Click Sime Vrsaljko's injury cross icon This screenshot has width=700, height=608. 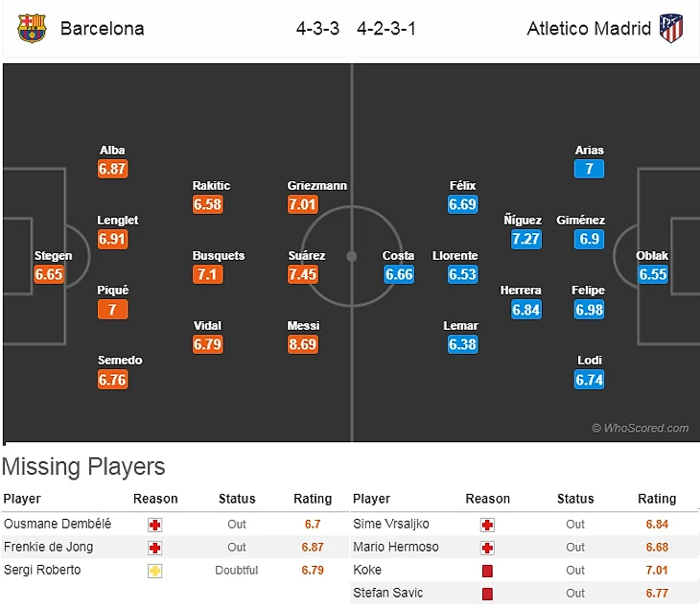coord(487,525)
